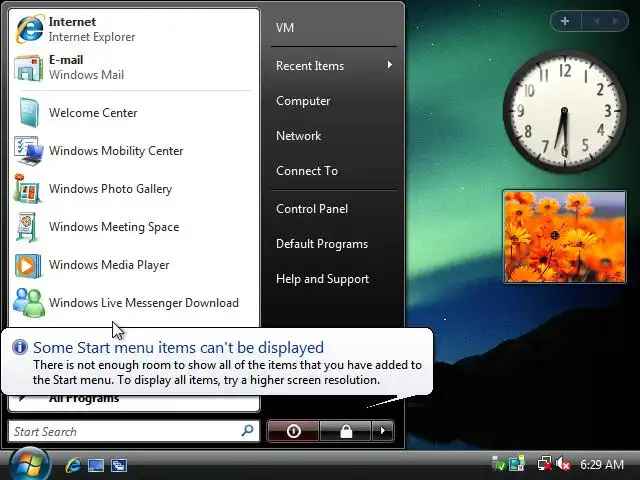Viewport: 640px width, 480px height.
Task: Click Windows Meeting Space text label
Action: coord(114,227)
